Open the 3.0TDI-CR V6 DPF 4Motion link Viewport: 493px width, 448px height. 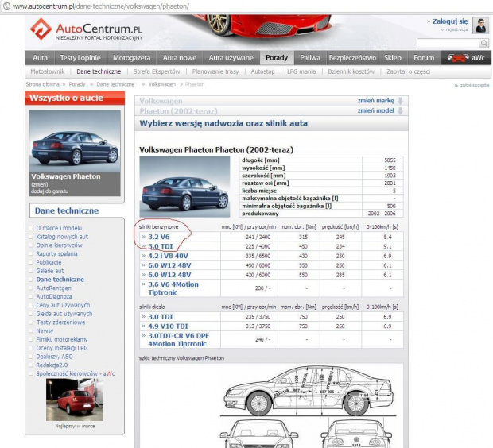pos(179,340)
